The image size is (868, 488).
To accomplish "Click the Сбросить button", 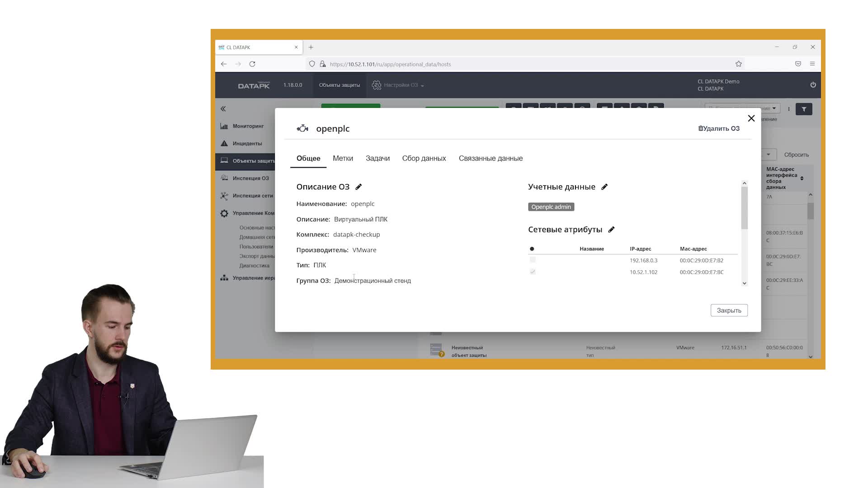I will 796,155.
